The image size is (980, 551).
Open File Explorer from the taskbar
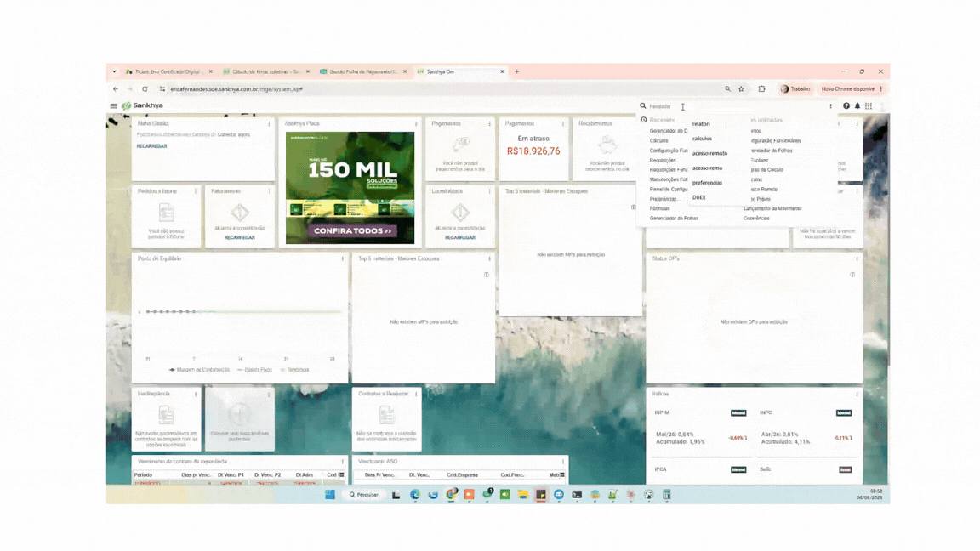(523, 495)
